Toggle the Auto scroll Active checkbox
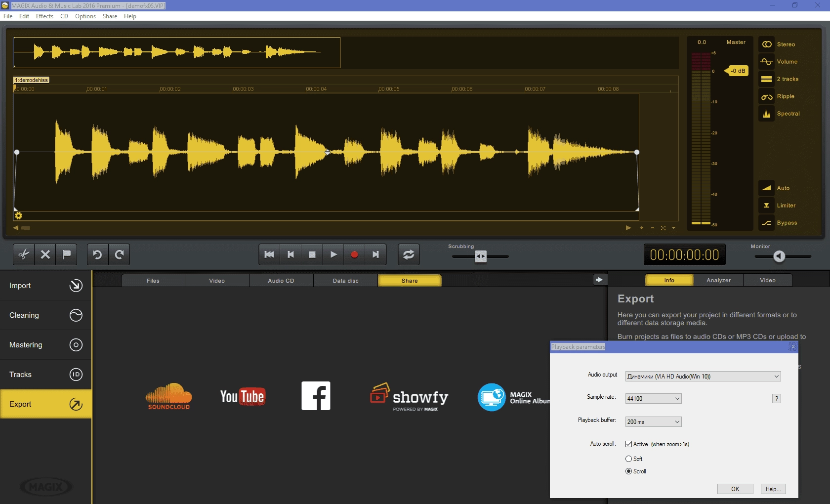The image size is (830, 504). (x=628, y=444)
